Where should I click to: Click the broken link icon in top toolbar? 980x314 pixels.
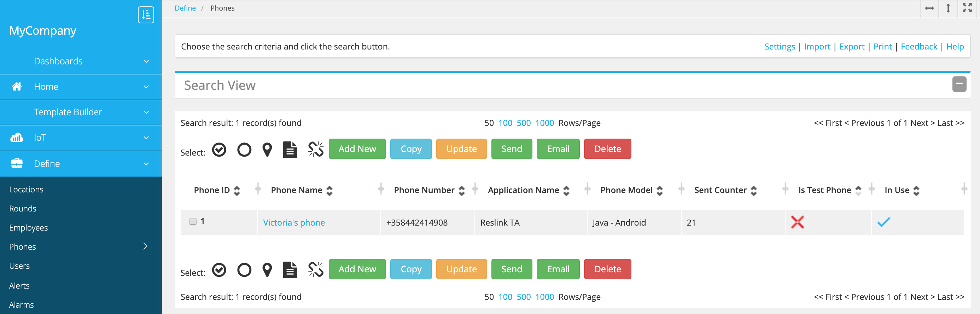point(316,150)
